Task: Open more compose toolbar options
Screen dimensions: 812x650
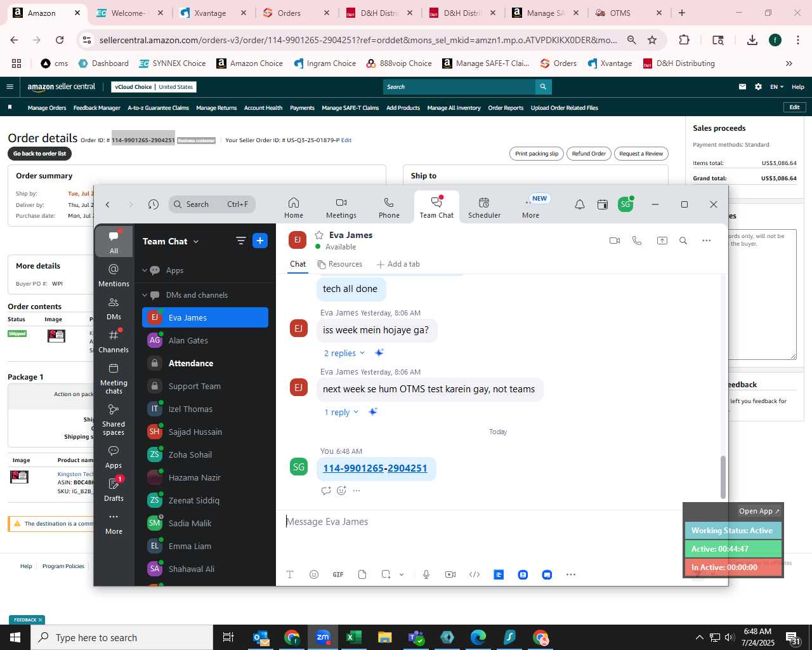Action: [x=571, y=574]
